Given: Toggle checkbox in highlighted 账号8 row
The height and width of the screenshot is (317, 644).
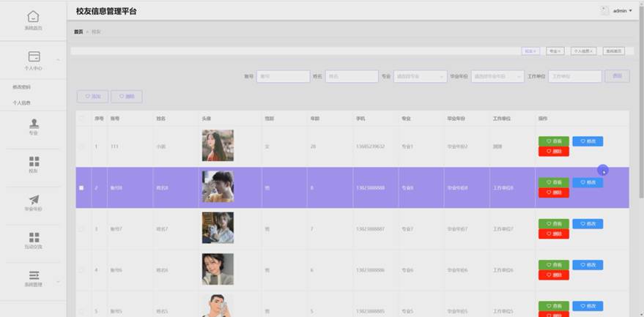Looking at the screenshot, I should coord(81,187).
